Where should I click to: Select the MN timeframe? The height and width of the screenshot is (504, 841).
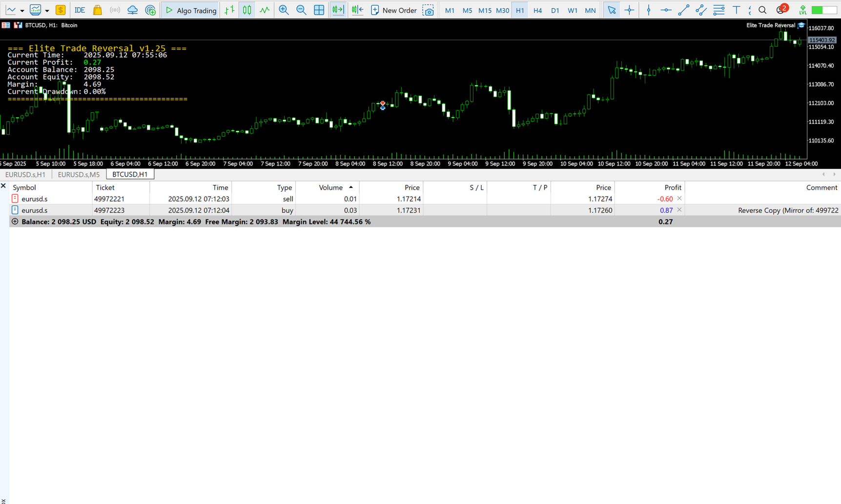pyautogui.click(x=590, y=10)
